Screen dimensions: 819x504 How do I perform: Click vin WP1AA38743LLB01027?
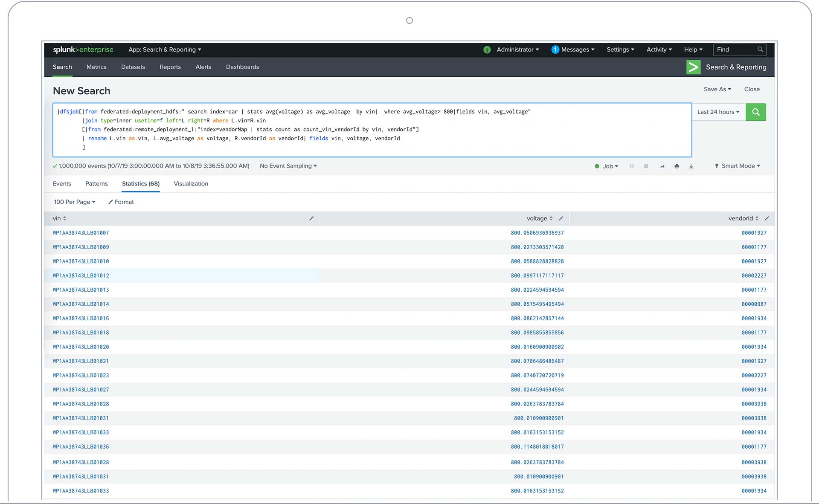click(x=81, y=389)
